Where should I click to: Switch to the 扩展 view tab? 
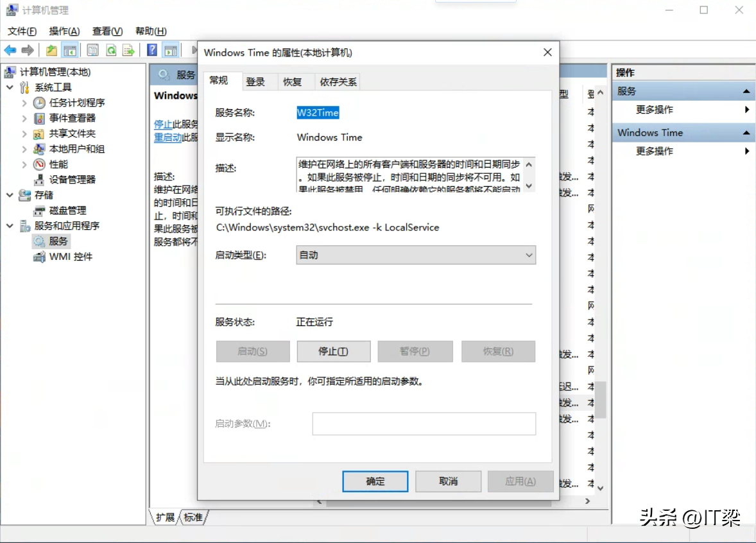165,517
